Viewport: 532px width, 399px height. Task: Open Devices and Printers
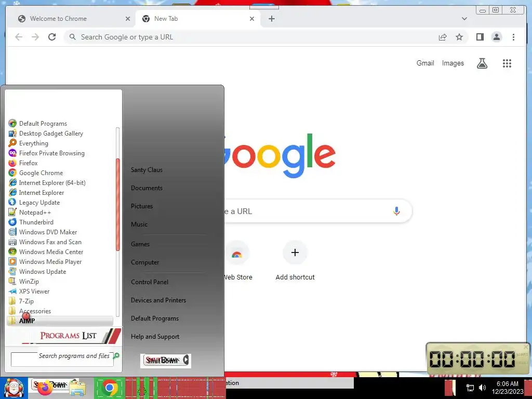158,300
